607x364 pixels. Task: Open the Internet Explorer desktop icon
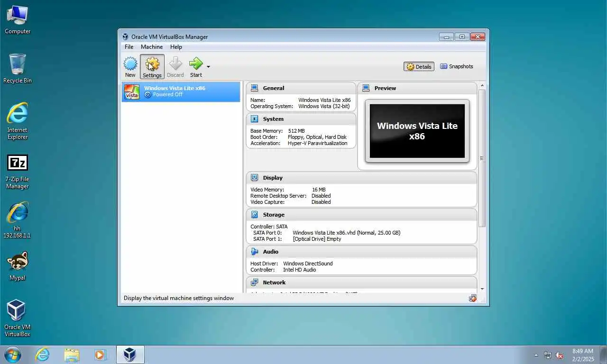[x=18, y=121]
